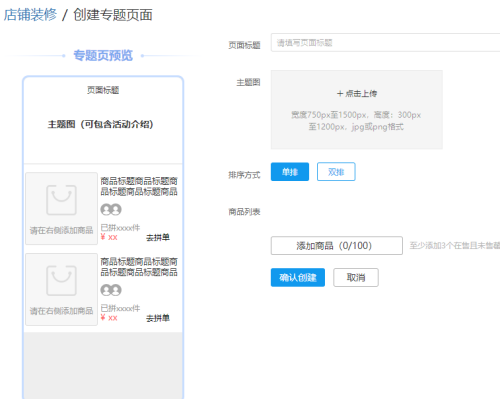Image resolution: width=500 pixels, height=399 pixels.
Task: Click the 点击上传 theme image upload area
Action: tap(357, 109)
